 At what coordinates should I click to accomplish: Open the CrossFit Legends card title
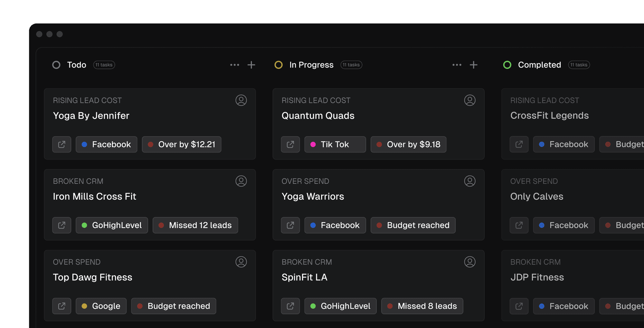pyautogui.click(x=550, y=116)
